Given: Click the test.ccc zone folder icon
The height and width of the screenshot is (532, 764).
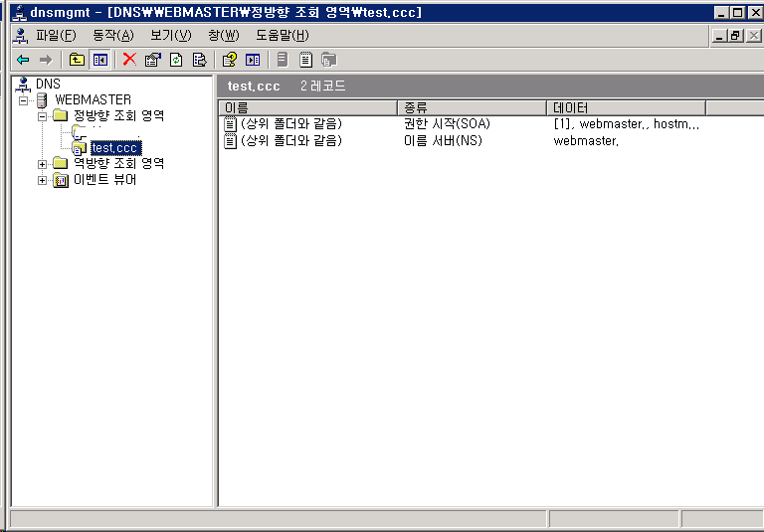Looking at the screenshot, I should pyautogui.click(x=79, y=147).
